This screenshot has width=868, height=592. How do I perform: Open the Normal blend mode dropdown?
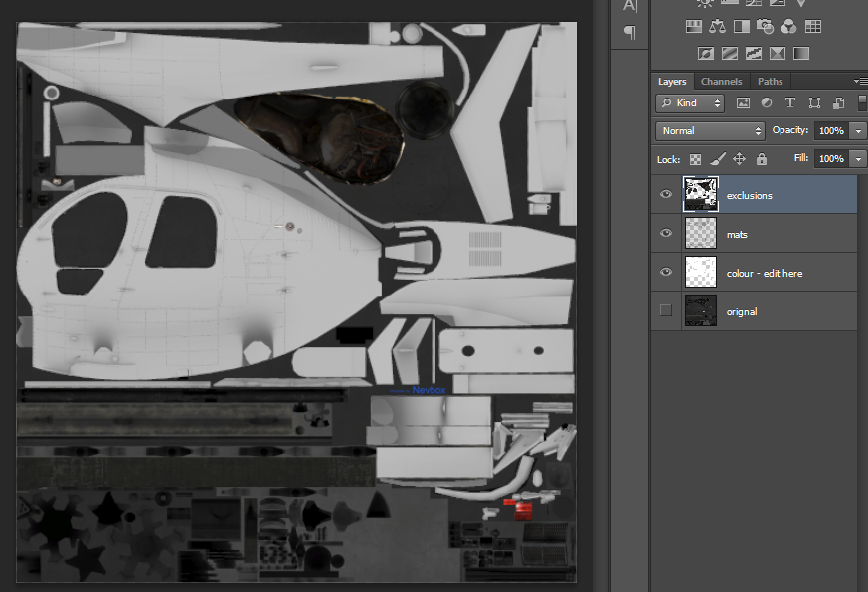pyautogui.click(x=709, y=131)
